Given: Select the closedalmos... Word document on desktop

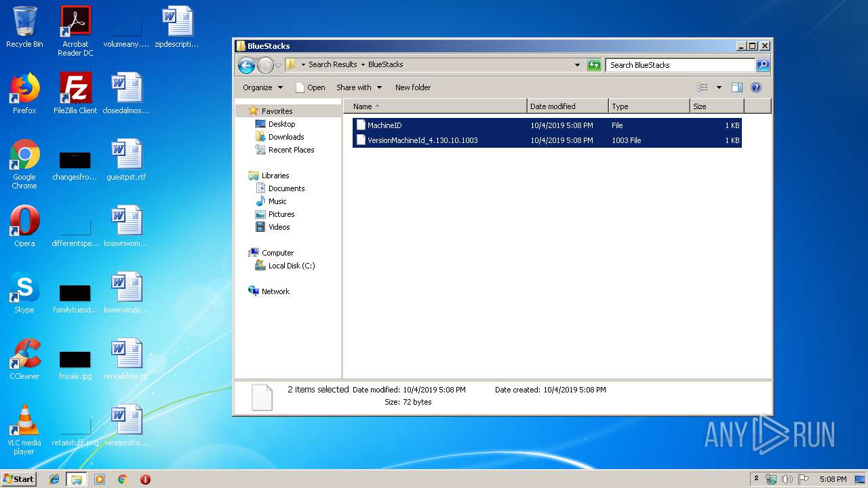Looking at the screenshot, I should click(x=126, y=94).
